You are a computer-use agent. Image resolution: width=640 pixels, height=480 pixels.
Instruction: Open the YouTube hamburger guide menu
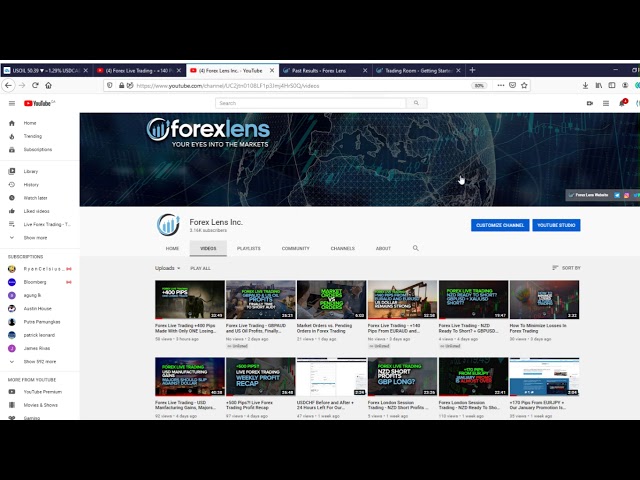[12, 103]
